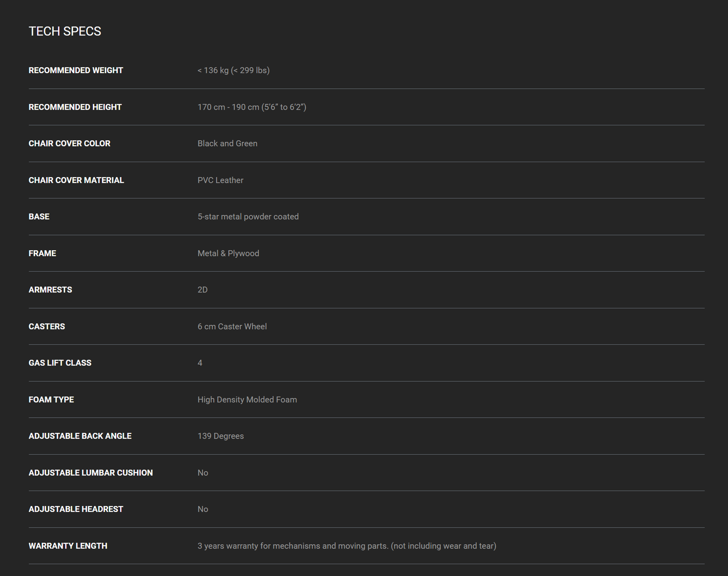Image resolution: width=728 pixels, height=576 pixels.
Task: Click the ADJUSTABLE LUMBAR CUSHION label
Action: pyautogui.click(x=91, y=473)
